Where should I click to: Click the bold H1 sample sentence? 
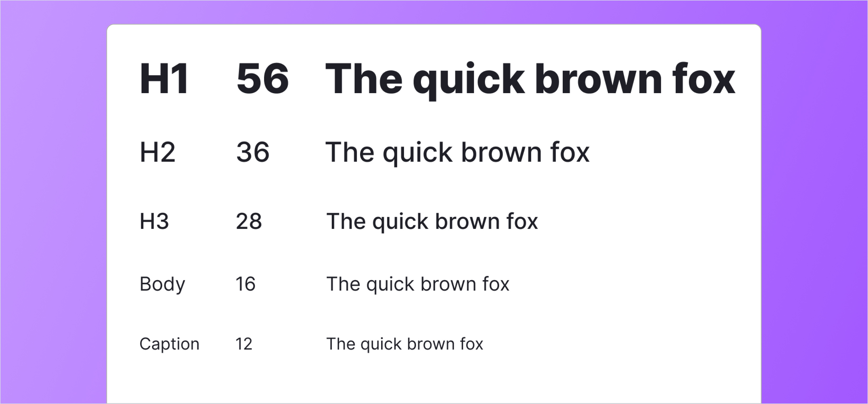pyautogui.click(x=529, y=80)
